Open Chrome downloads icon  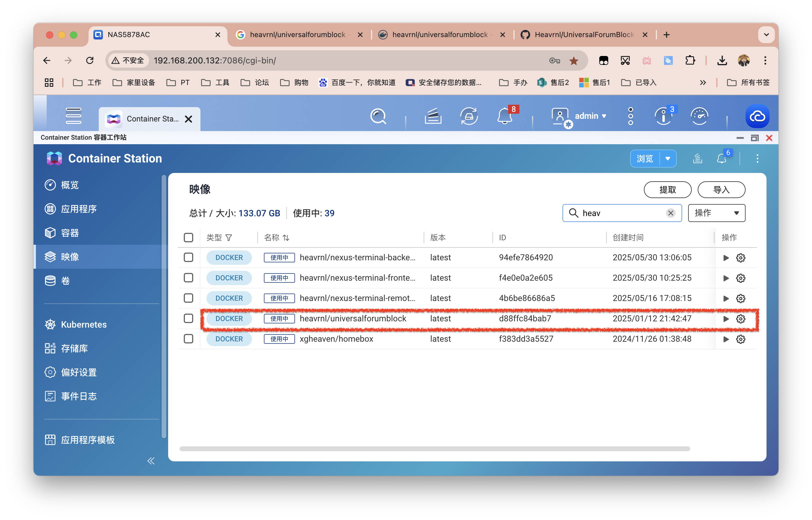[x=722, y=60]
